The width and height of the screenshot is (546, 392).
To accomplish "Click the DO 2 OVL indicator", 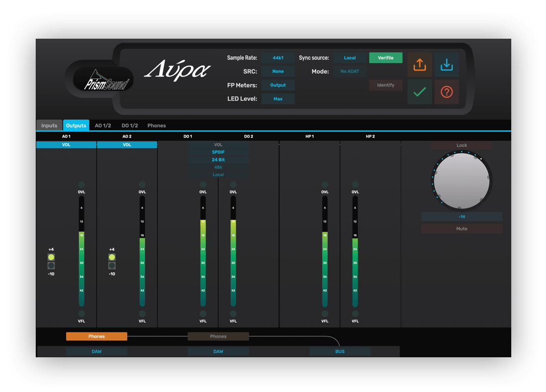I will point(233,185).
